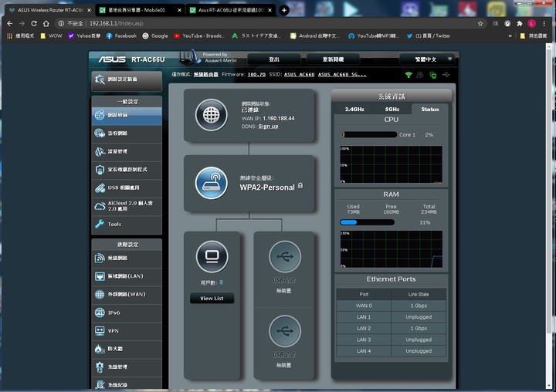Click the ASUS_AC66U SSID link
This screenshot has width=556, height=392.
click(x=300, y=75)
